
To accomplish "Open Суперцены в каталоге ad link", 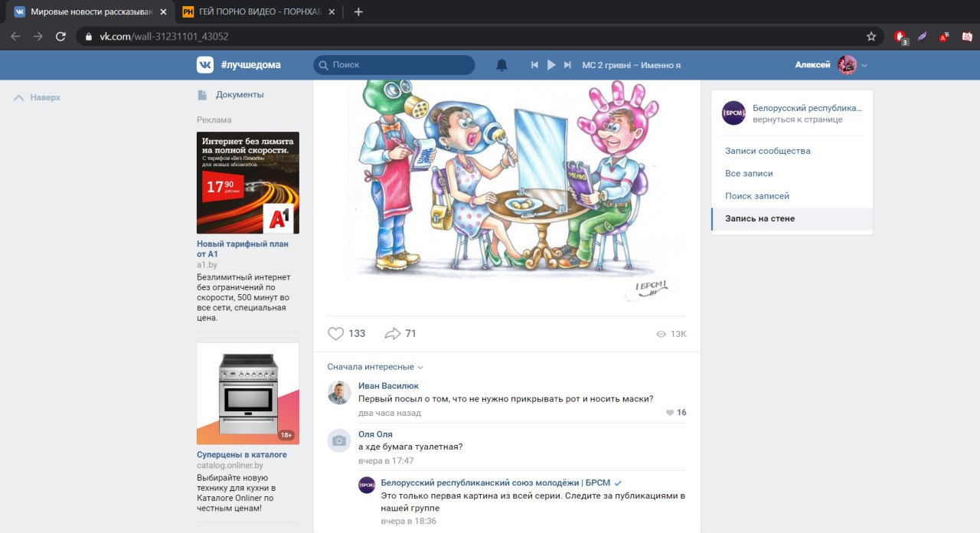I will point(242,454).
